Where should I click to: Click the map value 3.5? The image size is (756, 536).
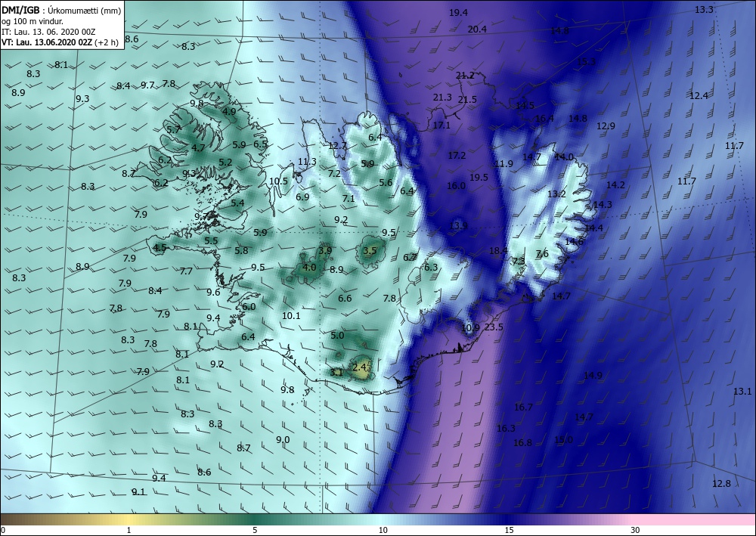pos(370,251)
